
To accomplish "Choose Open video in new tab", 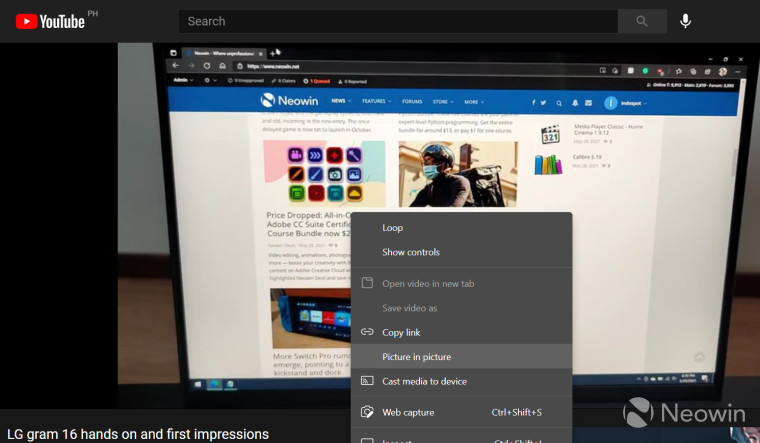I will [x=461, y=284].
